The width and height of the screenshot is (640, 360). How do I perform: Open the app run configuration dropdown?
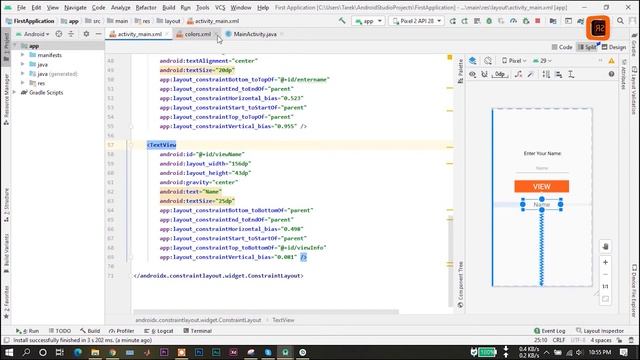(x=369, y=21)
